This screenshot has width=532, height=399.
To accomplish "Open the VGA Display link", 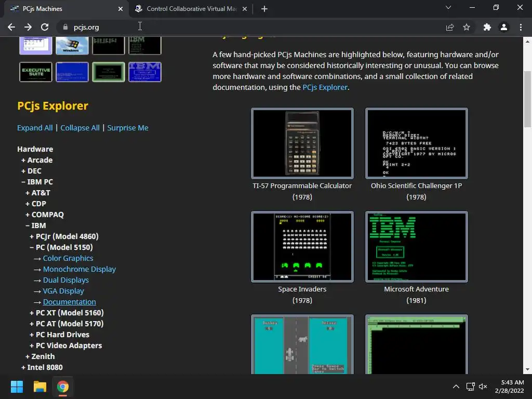I will click(x=63, y=291).
